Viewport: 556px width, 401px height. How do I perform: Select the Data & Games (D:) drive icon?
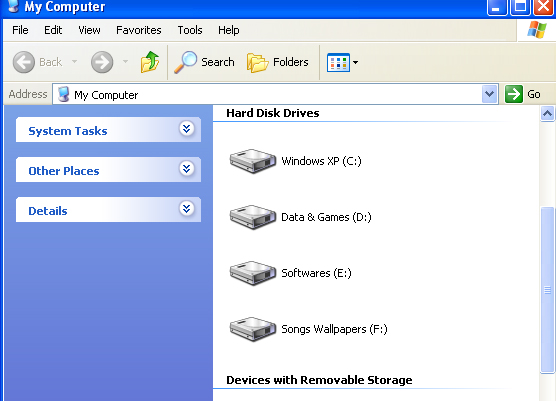(253, 217)
